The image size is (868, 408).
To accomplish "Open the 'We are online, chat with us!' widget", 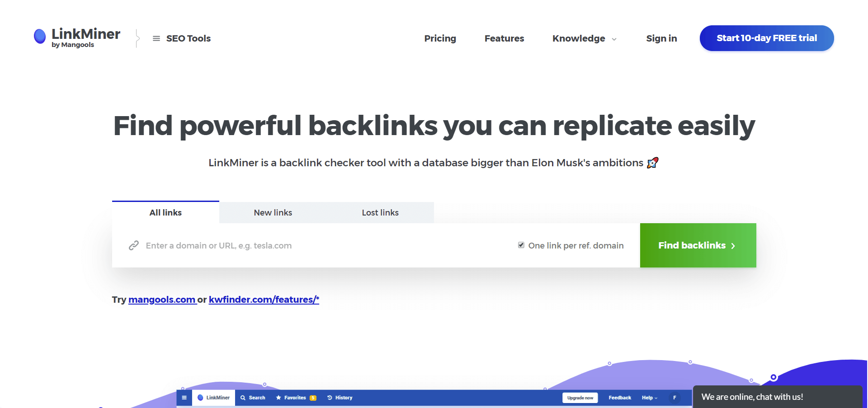I will (x=778, y=397).
